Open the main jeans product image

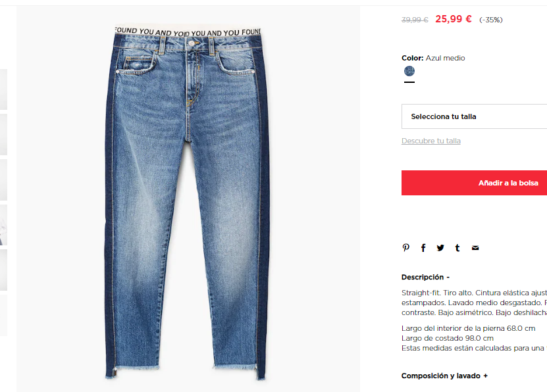pos(188,199)
